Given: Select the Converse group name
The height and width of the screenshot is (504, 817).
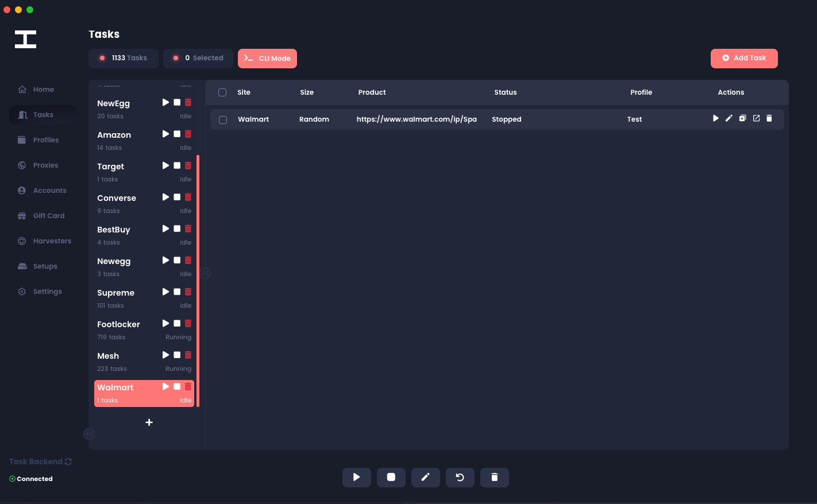Looking at the screenshot, I should tap(117, 198).
